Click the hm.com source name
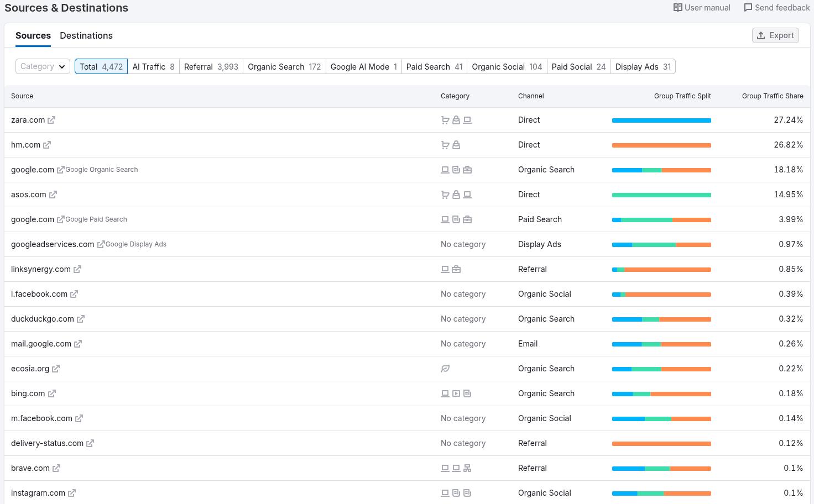The image size is (814, 504). click(26, 145)
